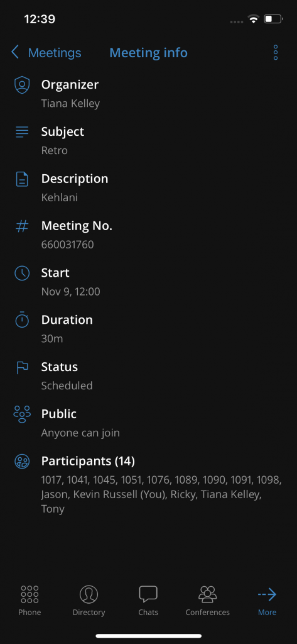Tap the Subject lines icon
297x644 pixels.
[22, 132]
